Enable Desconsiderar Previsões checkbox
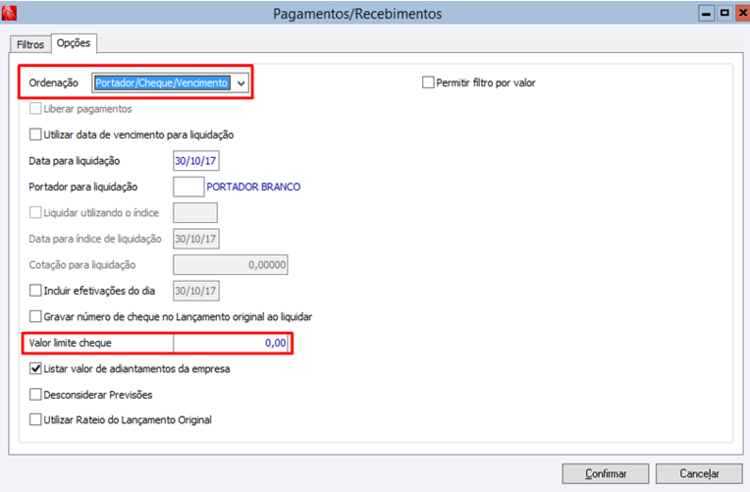 click(35, 394)
